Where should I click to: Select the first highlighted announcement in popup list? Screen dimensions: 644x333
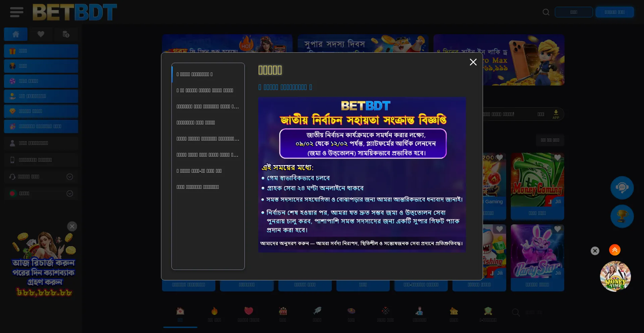click(208, 74)
